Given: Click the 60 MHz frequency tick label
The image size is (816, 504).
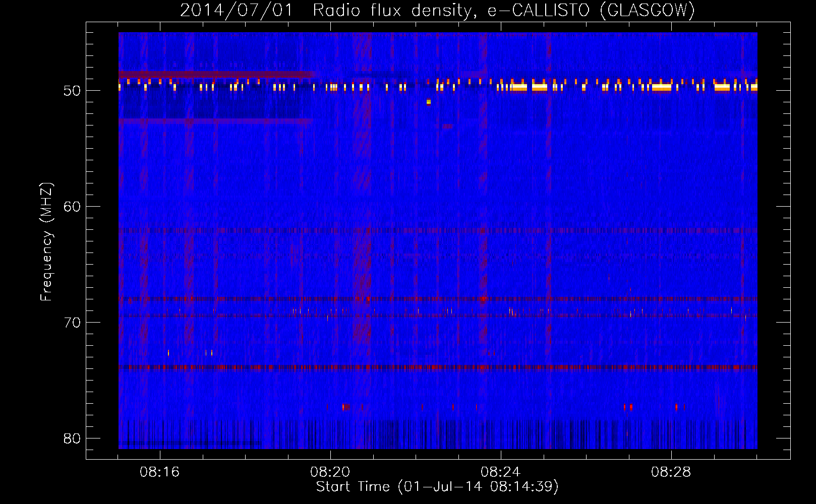Looking at the screenshot, I should click(72, 207).
